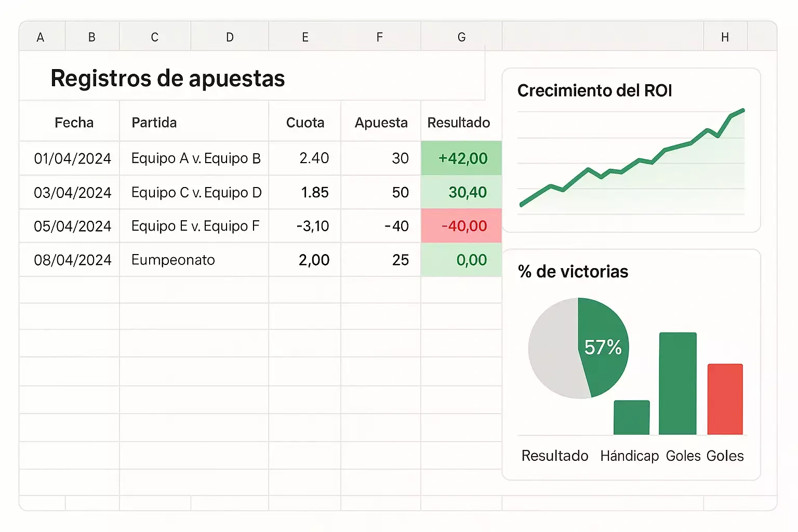This screenshot has height=532, width=798.
Task: Select the Fecha column header cell
Action: click(74, 122)
